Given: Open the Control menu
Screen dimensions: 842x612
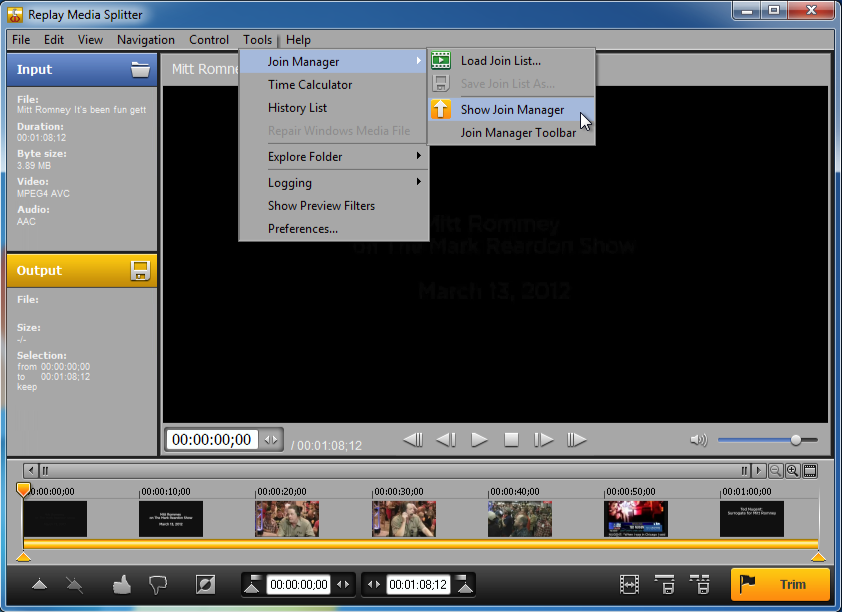Looking at the screenshot, I should [209, 40].
